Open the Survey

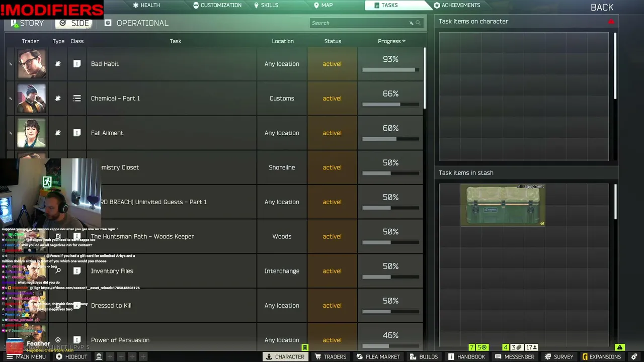(x=558, y=356)
